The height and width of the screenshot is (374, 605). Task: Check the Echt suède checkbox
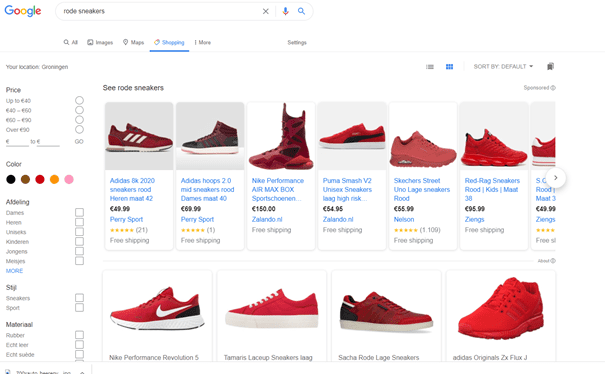(79, 354)
